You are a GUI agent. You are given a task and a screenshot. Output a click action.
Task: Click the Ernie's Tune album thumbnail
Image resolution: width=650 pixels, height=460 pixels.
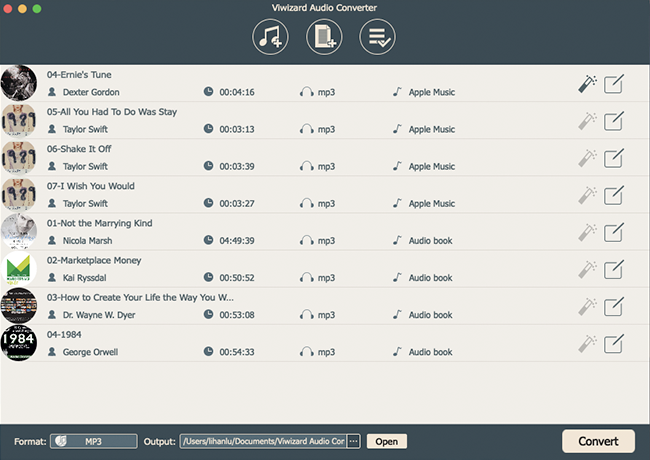tap(19, 83)
